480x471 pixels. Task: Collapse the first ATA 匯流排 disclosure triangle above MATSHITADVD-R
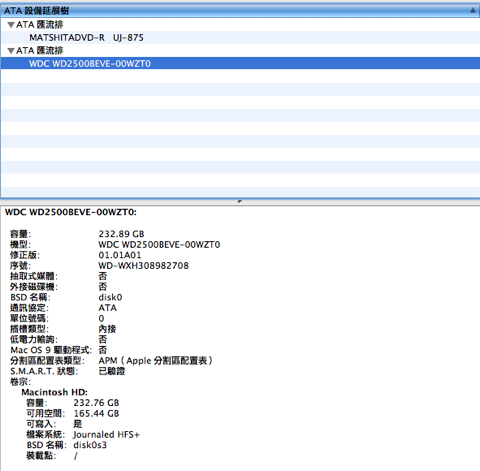[x=11, y=25]
